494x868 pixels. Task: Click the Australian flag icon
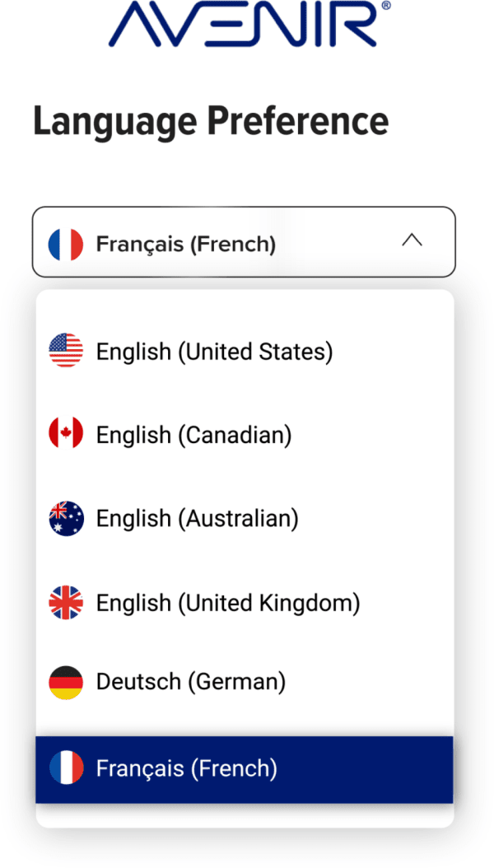pos(66,519)
